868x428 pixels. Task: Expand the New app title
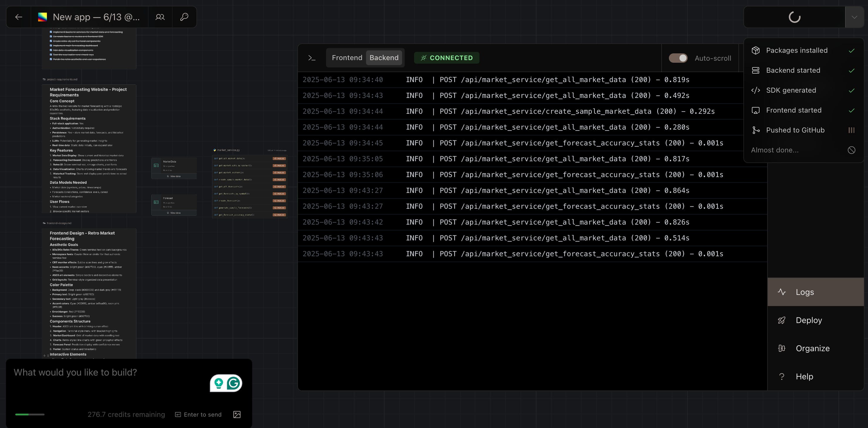coord(96,17)
